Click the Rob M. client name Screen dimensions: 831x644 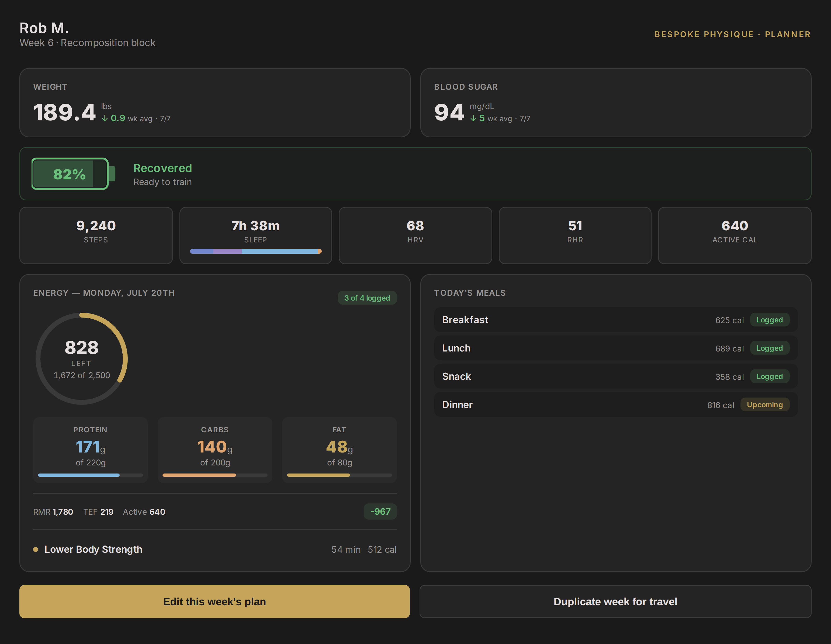click(x=44, y=28)
